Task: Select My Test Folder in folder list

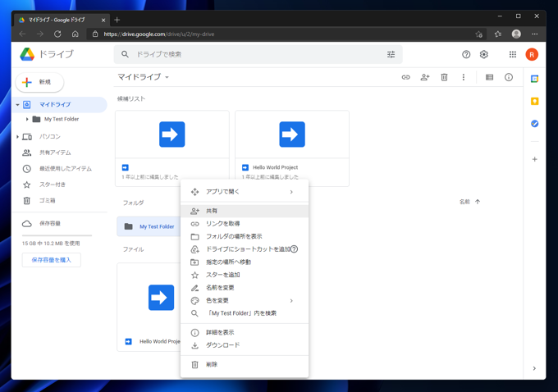Action: [x=149, y=226]
